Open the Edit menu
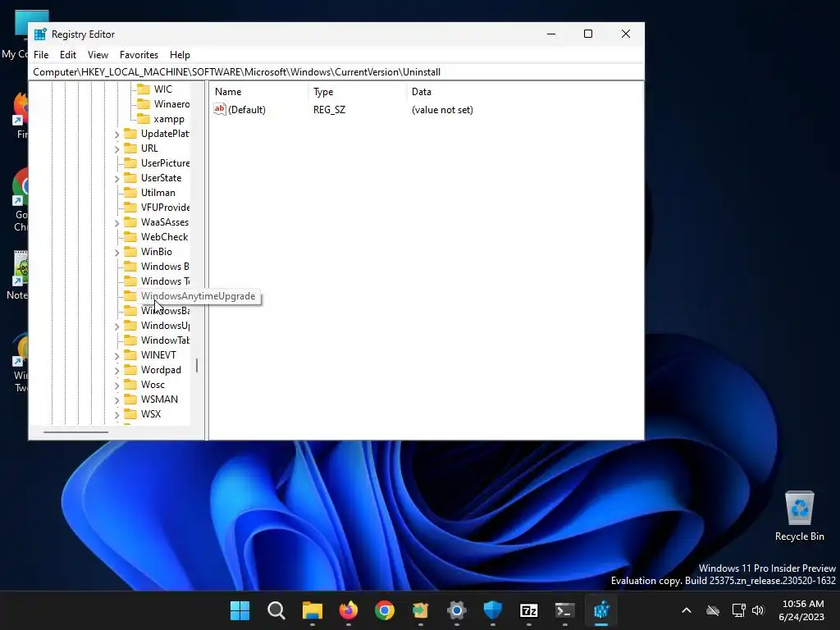The height and width of the screenshot is (630, 840). [68, 55]
